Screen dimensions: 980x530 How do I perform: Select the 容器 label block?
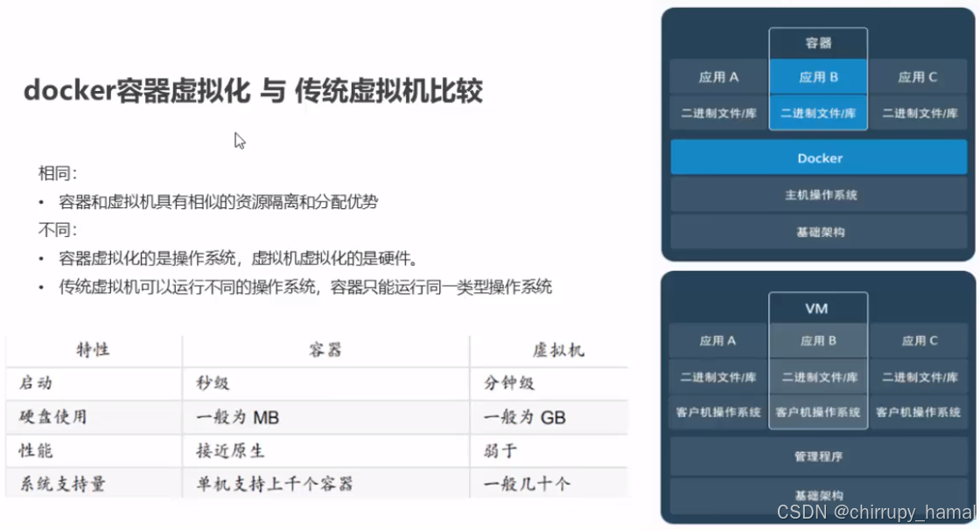[x=818, y=42]
